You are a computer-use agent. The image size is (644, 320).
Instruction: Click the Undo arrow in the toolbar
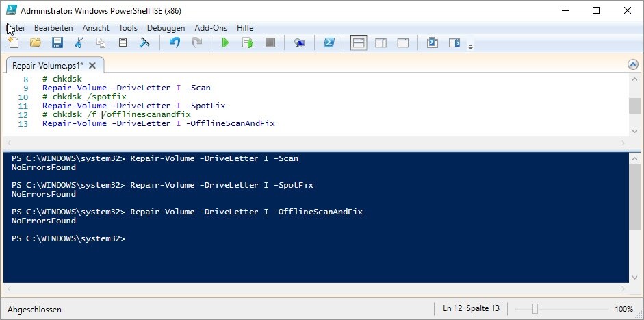(x=175, y=43)
